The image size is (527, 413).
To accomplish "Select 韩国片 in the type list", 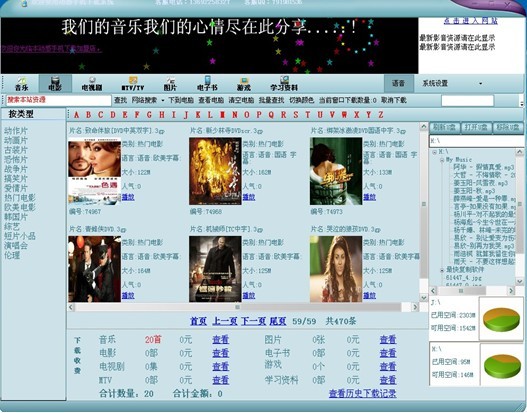I will click(x=16, y=217).
